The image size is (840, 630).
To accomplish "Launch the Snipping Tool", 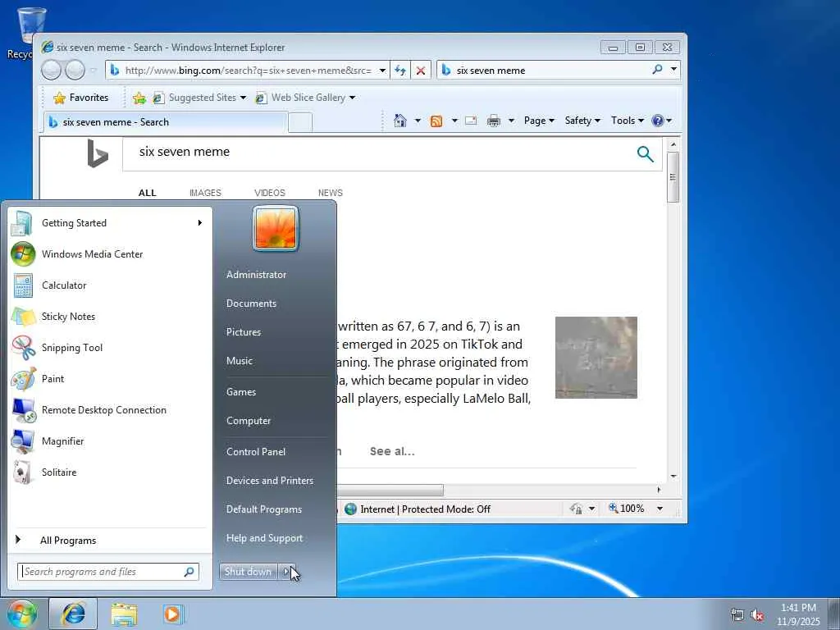I will [x=111, y=347].
